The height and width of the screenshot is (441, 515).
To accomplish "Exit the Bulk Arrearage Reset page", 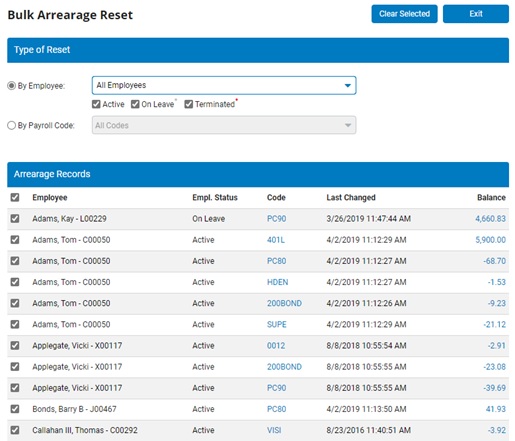I will click(476, 14).
